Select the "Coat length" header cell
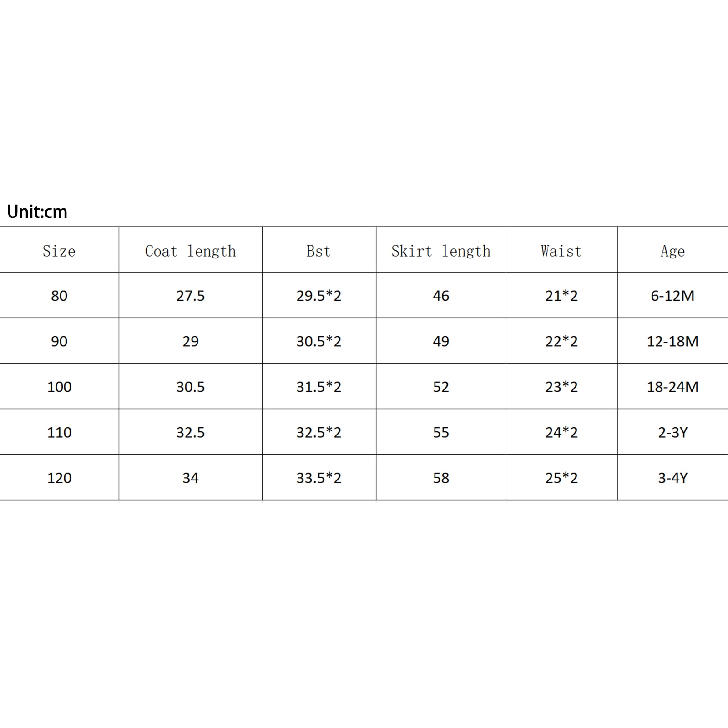The height and width of the screenshot is (728, 728). coord(190,251)
